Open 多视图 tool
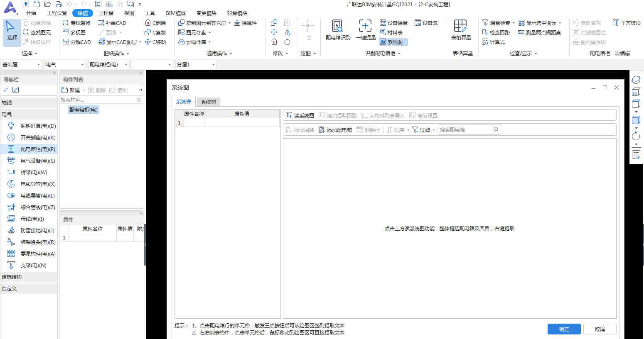 pos(74,32)
